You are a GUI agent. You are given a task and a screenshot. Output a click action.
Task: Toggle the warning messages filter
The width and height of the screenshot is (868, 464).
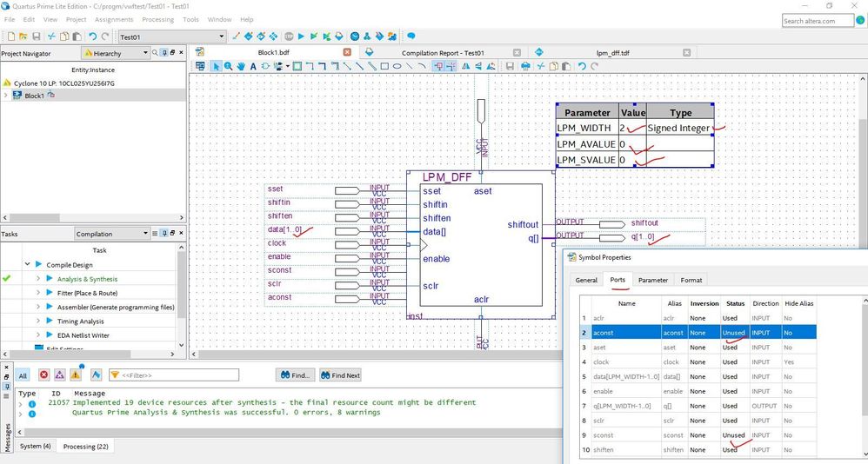click(x=75, y=375)
